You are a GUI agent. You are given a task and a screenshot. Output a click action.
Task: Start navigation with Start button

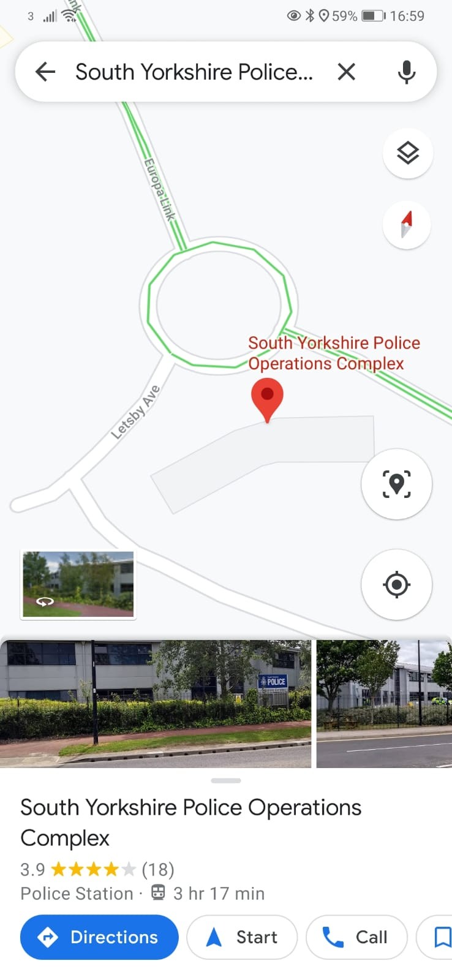[x=242, y=937]
